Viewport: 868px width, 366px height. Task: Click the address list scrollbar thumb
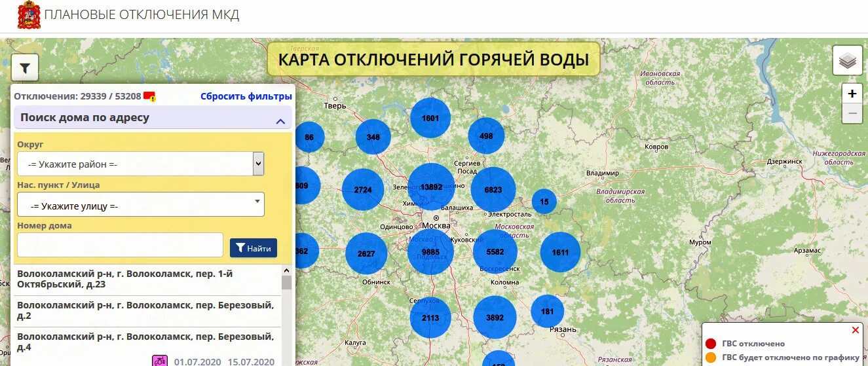coord(286,282)
